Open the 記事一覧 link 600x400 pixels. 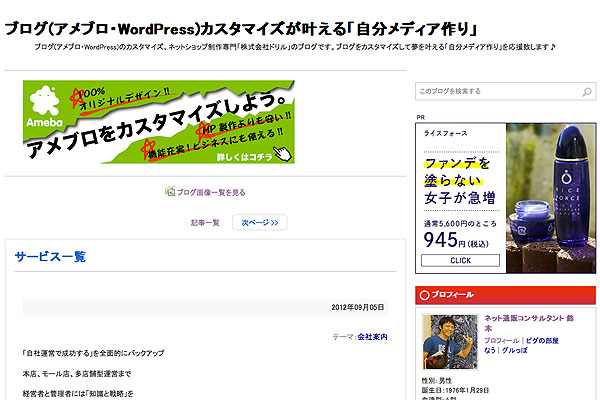point(205,222)
